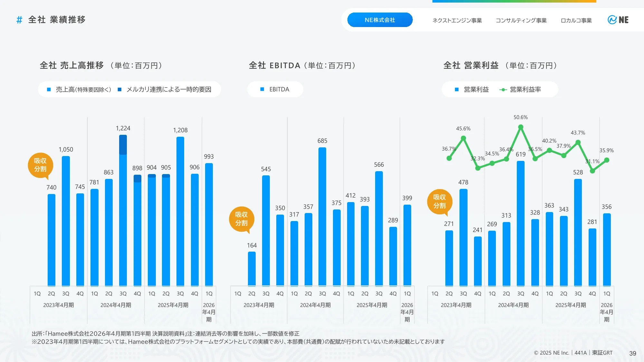The width and height of the screenshot is (644, 362).
Task: Expand the 2025年4月期 axis group on the EBITDA chart
Action: tap(371, 304)
